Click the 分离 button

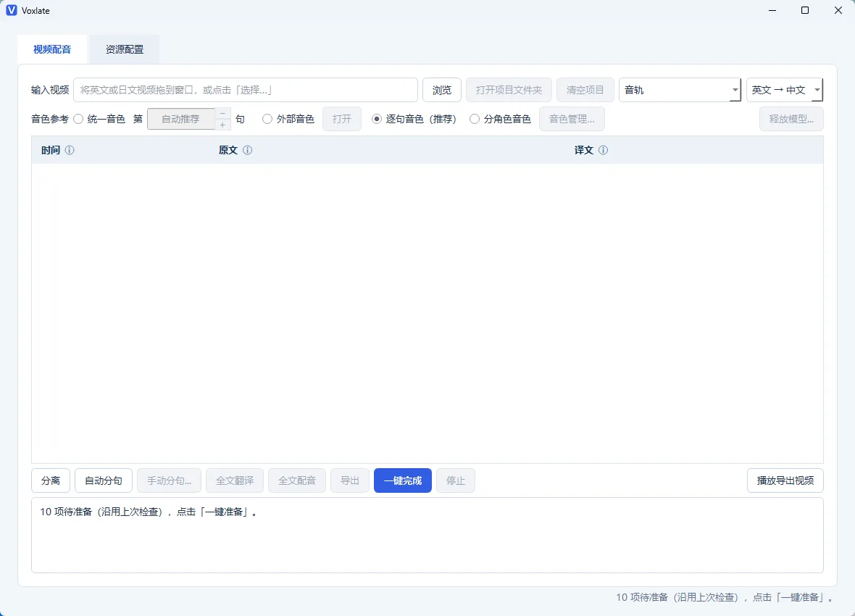51,480
